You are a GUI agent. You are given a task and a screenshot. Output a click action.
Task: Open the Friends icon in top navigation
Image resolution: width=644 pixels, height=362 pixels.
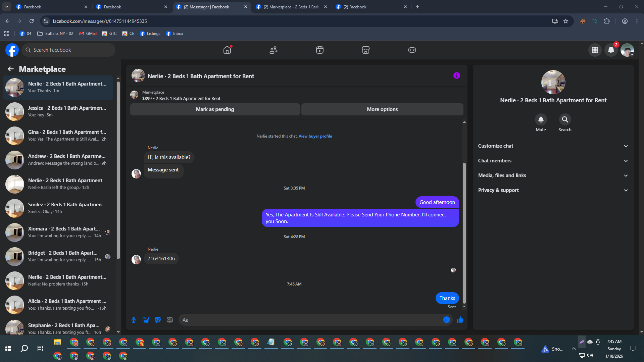pyautogui.click(x=274, y=50)
